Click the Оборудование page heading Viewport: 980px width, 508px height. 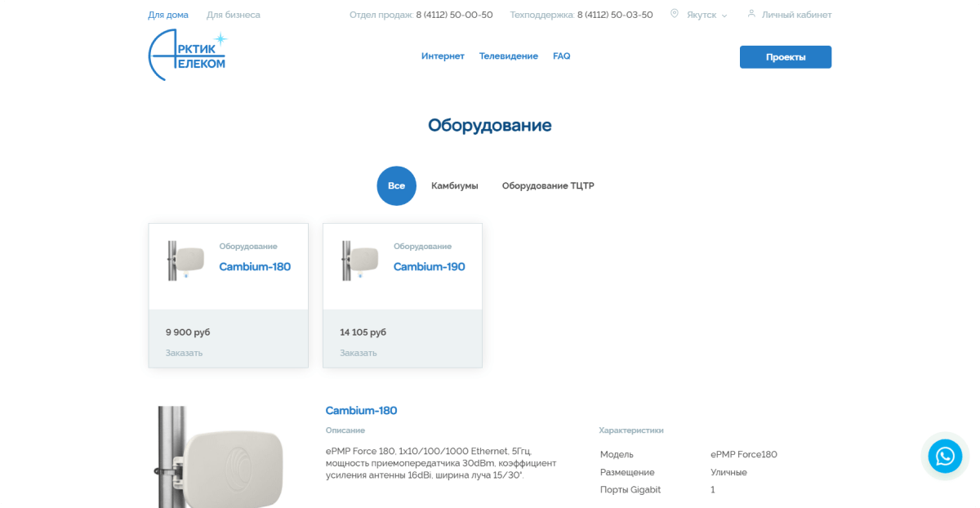(x=490, y=126)
